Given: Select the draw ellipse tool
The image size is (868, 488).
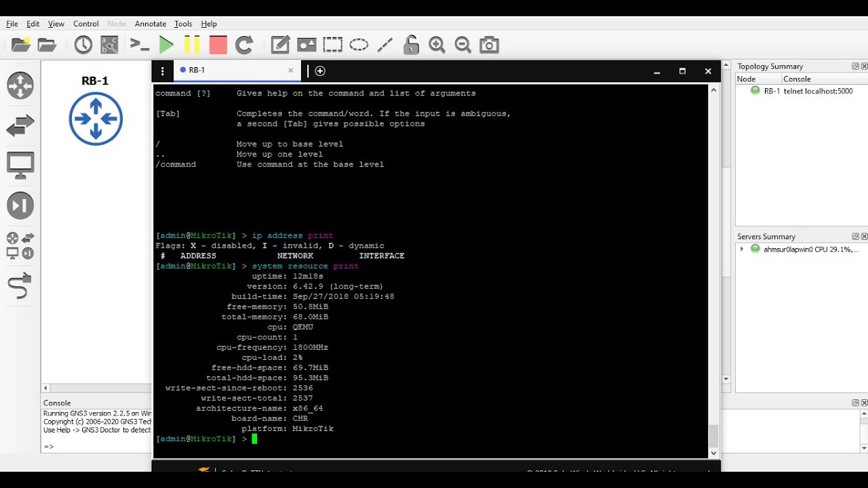Looking at the screenshot, I should (359, 45).
